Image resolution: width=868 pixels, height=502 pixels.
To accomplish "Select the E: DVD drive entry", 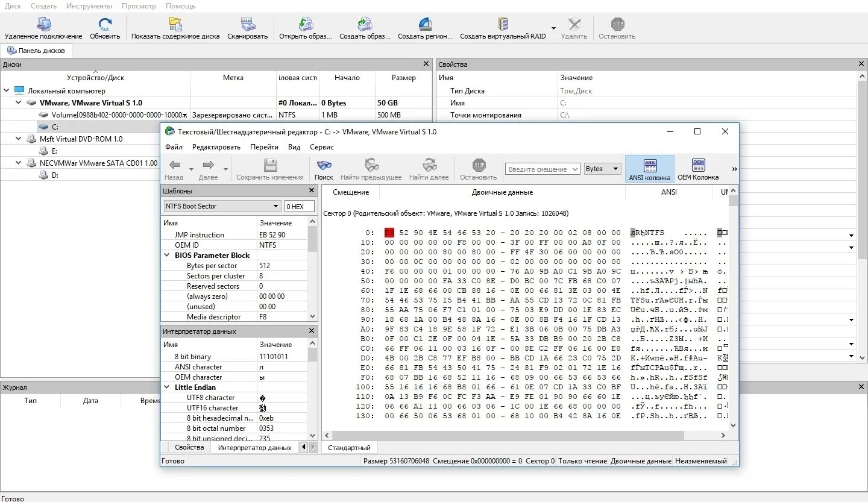I will (x=55, y=151).
